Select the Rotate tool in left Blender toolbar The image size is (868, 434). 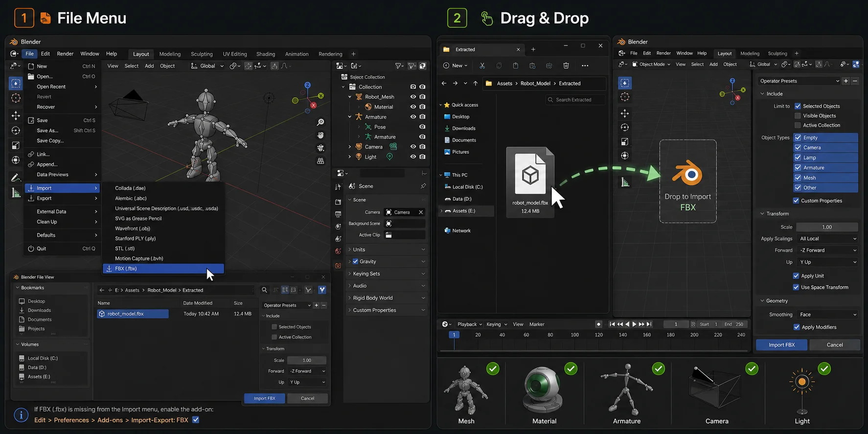[x=16, y=130]
